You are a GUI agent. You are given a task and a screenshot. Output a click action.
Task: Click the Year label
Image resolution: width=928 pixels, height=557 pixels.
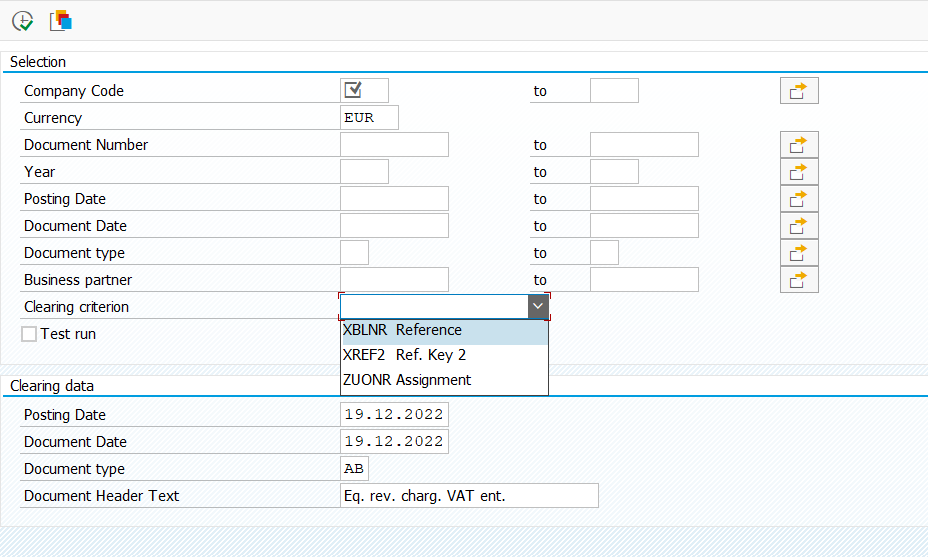pyautogui.click(x=40, y=172)
